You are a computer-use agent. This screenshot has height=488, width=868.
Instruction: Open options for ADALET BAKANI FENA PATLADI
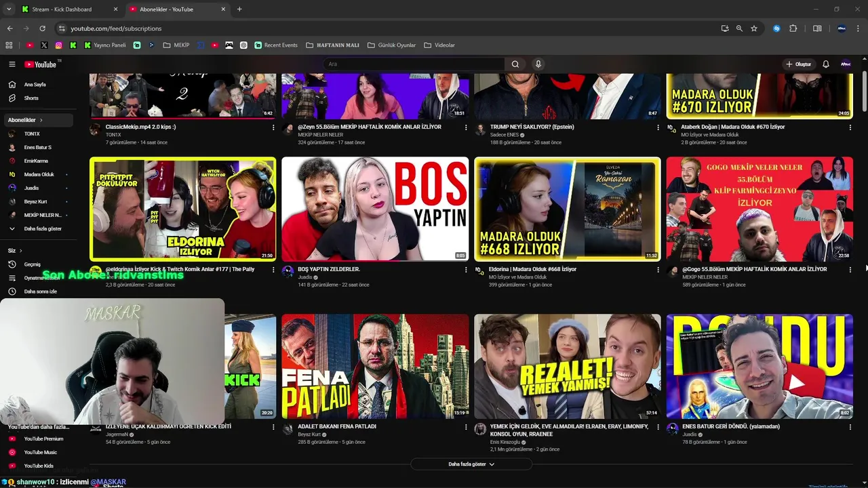click(x=466, y=427)
